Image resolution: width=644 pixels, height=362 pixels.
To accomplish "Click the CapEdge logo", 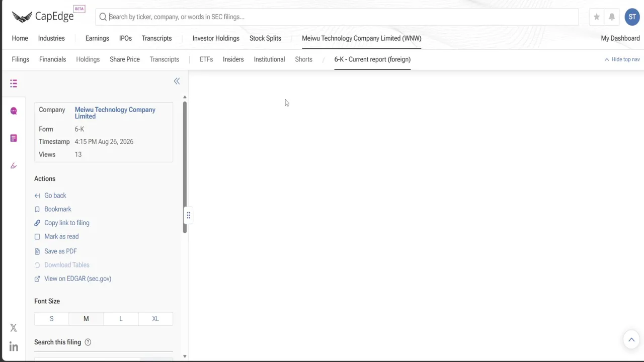I will point(43,16).
